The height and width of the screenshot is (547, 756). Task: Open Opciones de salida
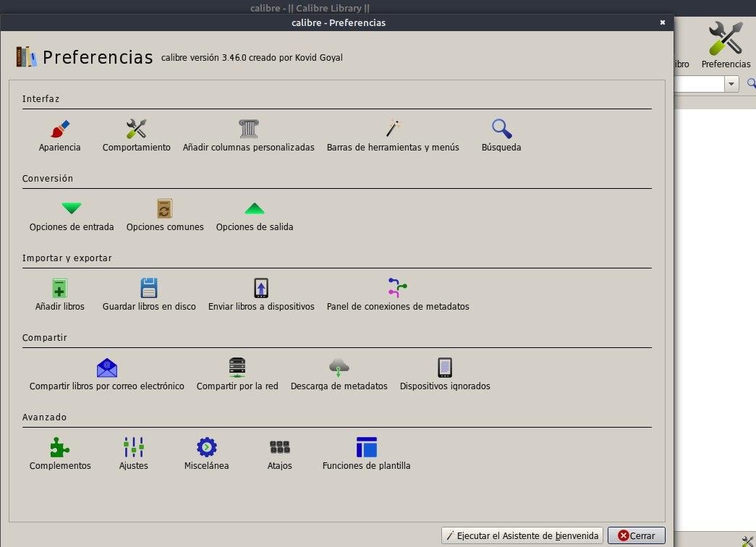click(255, 215)
